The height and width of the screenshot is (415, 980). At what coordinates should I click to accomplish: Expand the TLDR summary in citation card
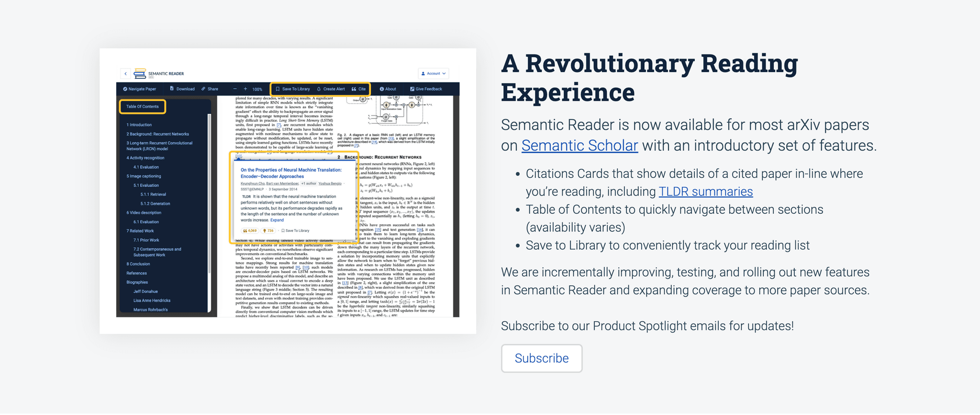click(277, 220)
